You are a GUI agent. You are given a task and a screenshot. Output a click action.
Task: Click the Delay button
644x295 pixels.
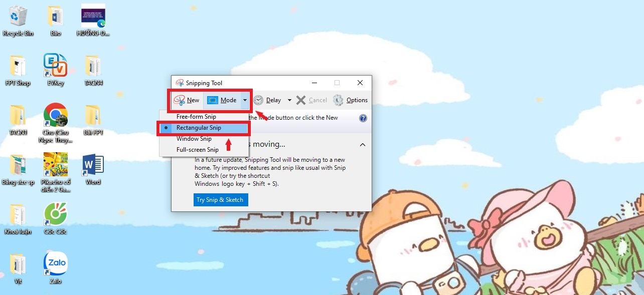coord(267,100)
